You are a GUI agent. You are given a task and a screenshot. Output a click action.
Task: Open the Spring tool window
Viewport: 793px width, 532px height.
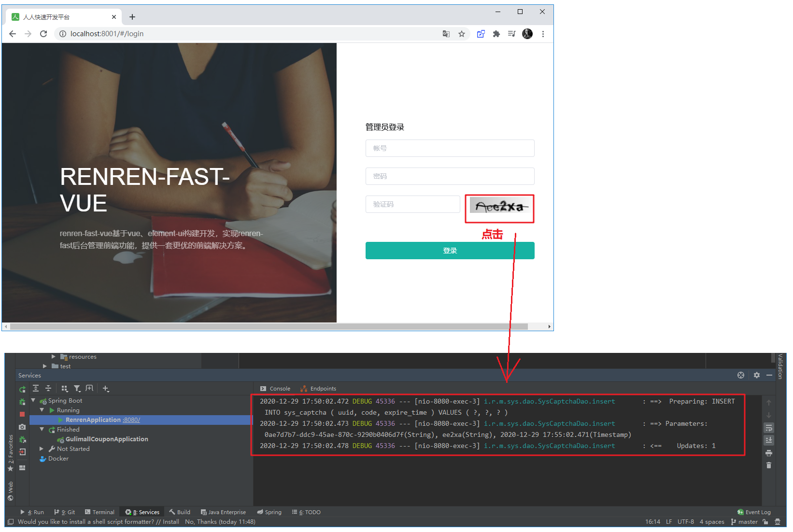pos(269,512)
